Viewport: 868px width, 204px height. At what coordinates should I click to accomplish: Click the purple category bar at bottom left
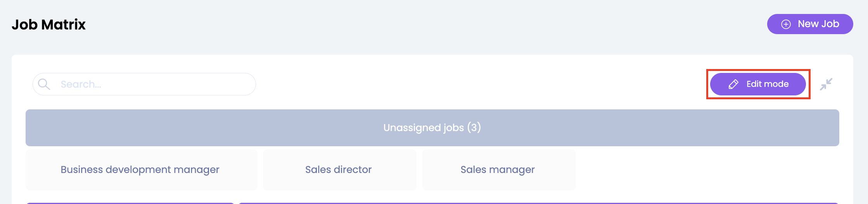(x=130, y=203)
